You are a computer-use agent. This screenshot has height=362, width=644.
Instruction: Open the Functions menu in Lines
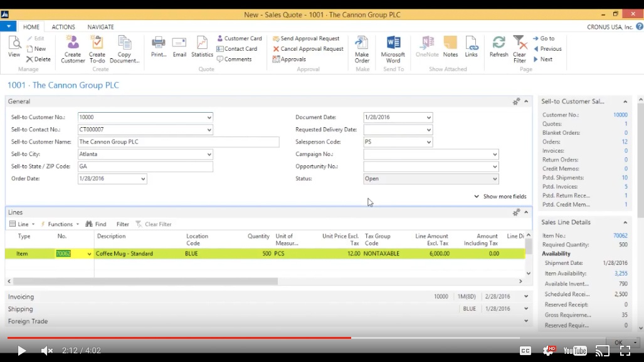(60, 224)
